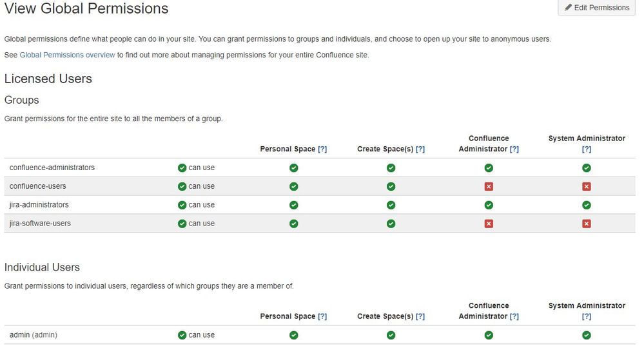Screen dimensions: 644x355
Task: Open System Administrator help [?] in Groups table
Action: 587,149
